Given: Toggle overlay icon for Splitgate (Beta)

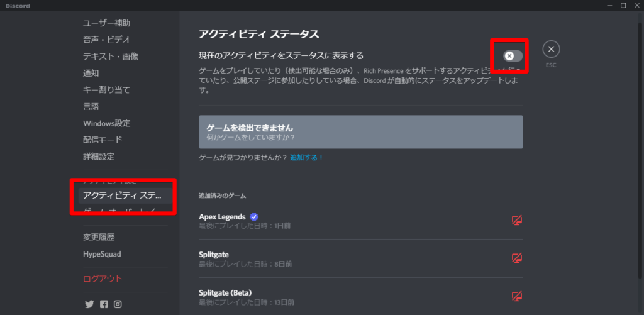Looking at the screenshot, I should click(517, 296).
